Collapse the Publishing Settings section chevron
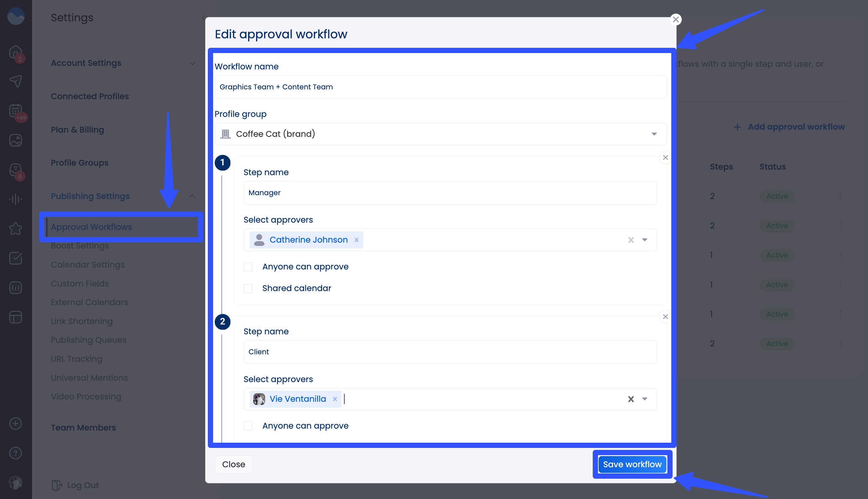This screenshot has height=499, width=868. click(x=192, y=196)
